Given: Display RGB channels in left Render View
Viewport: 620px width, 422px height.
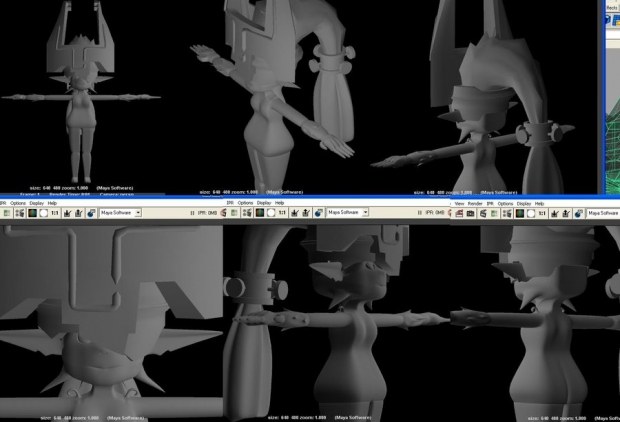Looking at the screenshot, I should [32, 213].
